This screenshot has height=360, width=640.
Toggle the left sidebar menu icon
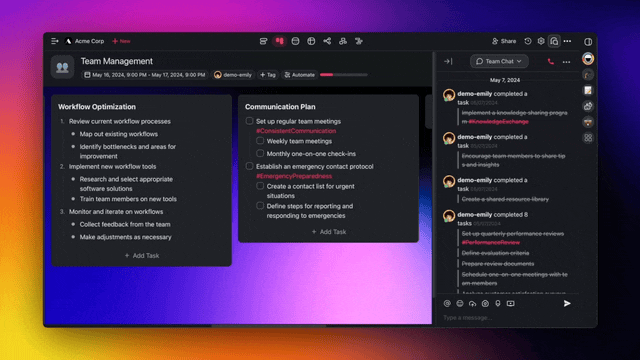(55, 41)
